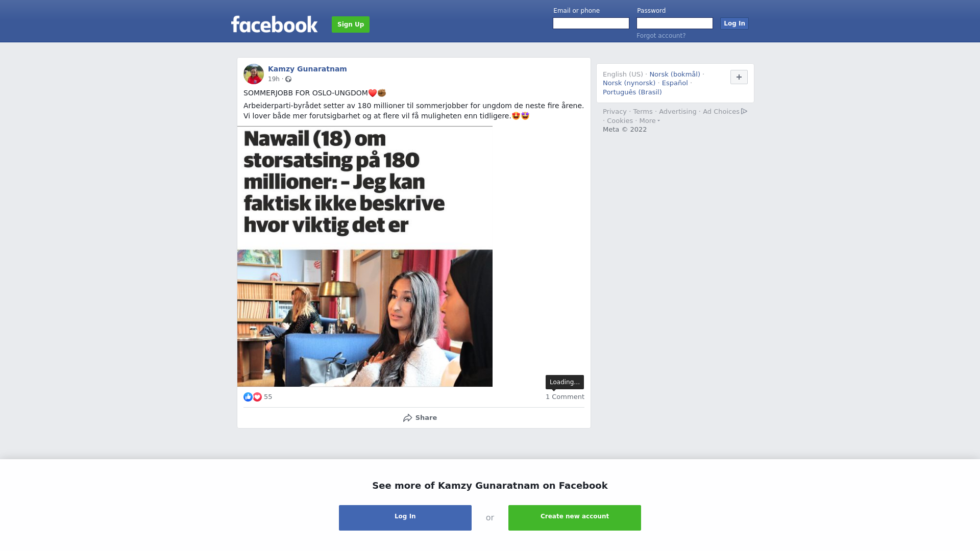Click the public globe privacy icon
The height and width of the screenshot is (551, 980).
288,79
